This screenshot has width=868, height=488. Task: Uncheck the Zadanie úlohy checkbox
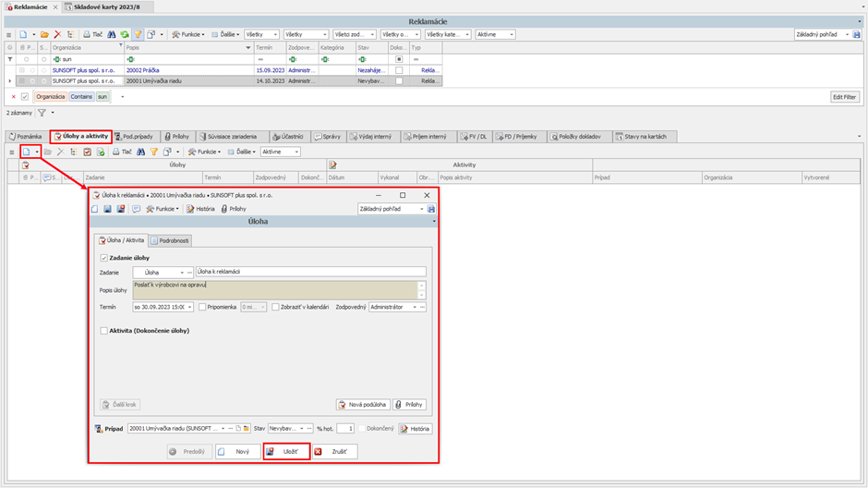click(x=103, y=258)
